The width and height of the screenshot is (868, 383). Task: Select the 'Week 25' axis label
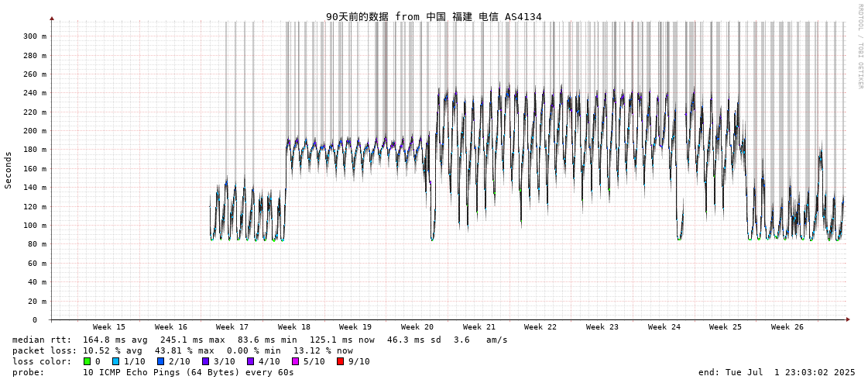726,327
